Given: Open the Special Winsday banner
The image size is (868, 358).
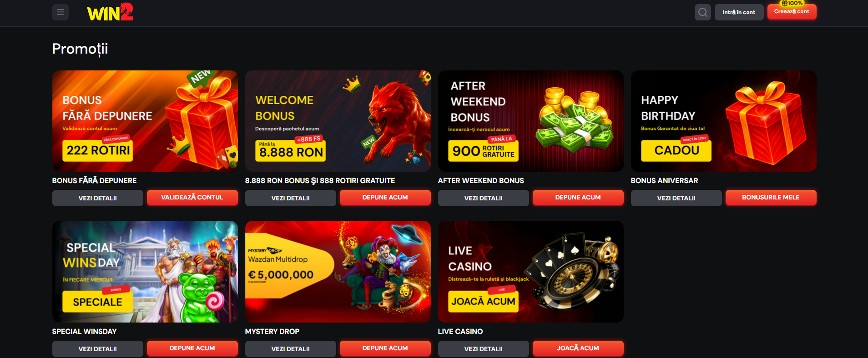Looking at the screenshot, I should coord(145,272).
